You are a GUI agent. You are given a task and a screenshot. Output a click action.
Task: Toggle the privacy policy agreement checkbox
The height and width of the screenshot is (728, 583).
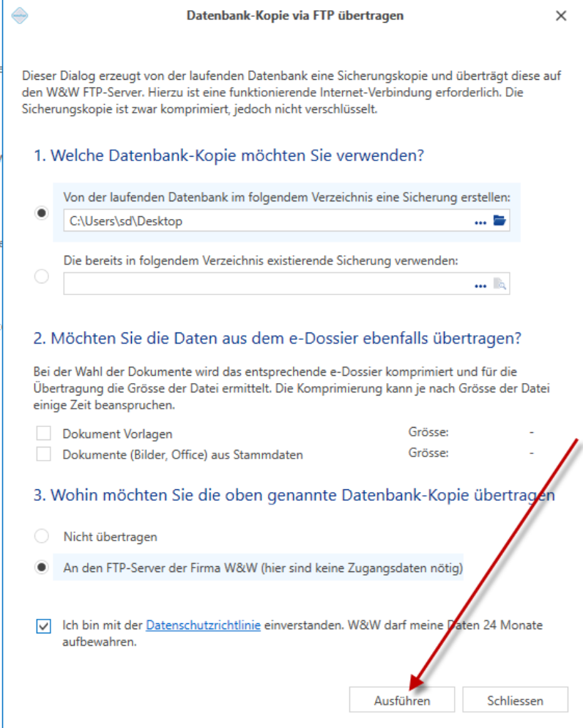point(44,626)
